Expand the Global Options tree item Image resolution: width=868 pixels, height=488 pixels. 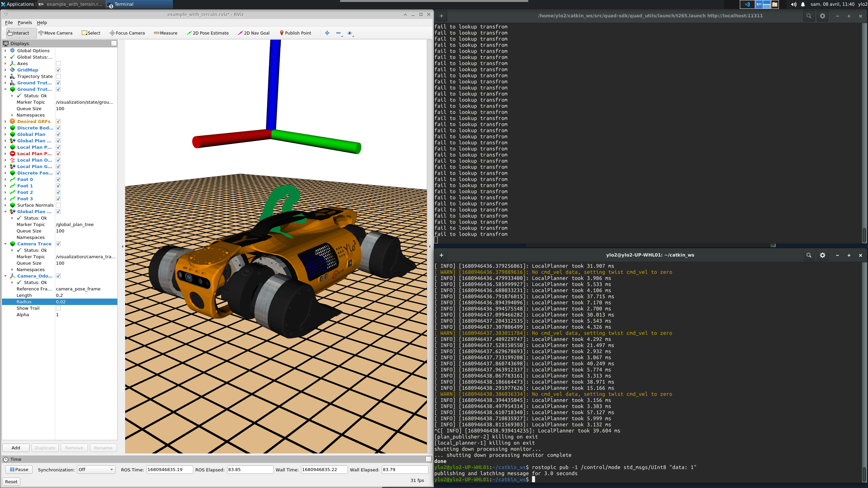(x=5, y=50)
